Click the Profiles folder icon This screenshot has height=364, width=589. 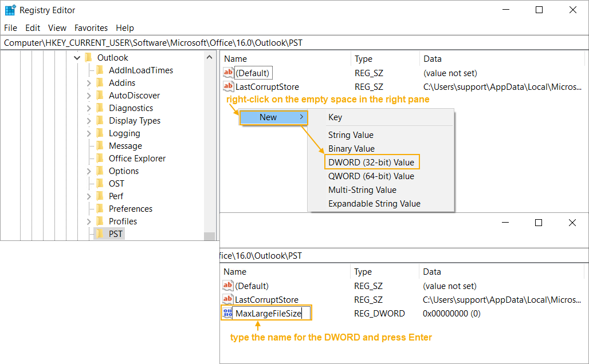pyautogui.click(x=100, y=221)
